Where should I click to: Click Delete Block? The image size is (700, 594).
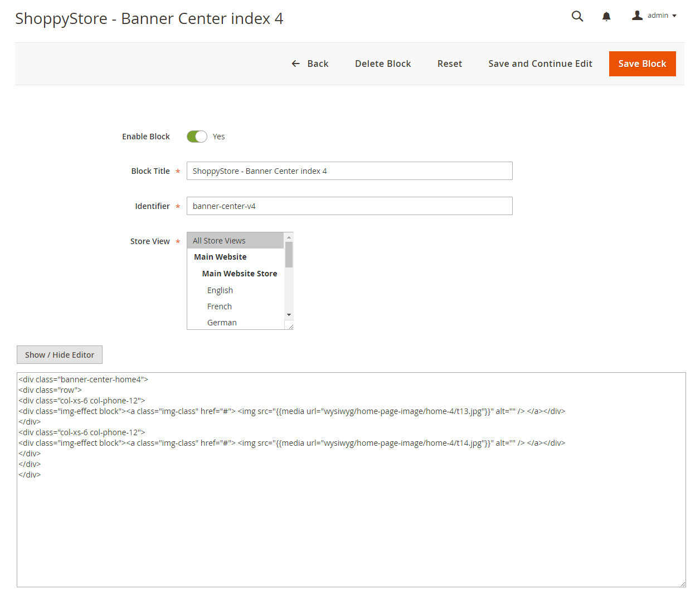pos(383,64)
